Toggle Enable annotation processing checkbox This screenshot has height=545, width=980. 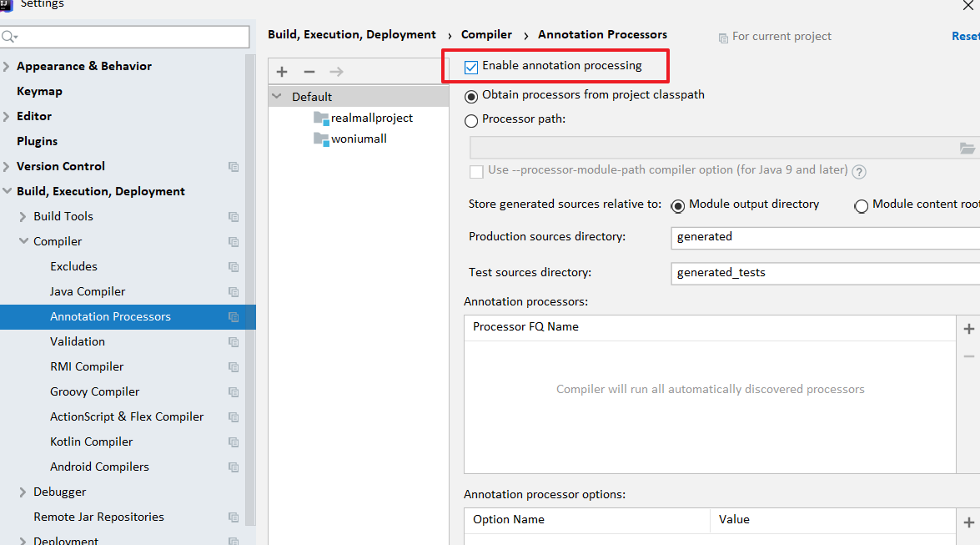pos(472,66)
